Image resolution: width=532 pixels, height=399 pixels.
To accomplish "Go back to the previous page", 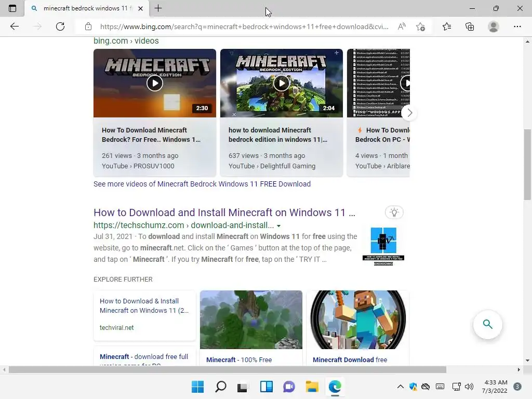I will (14, 26).
